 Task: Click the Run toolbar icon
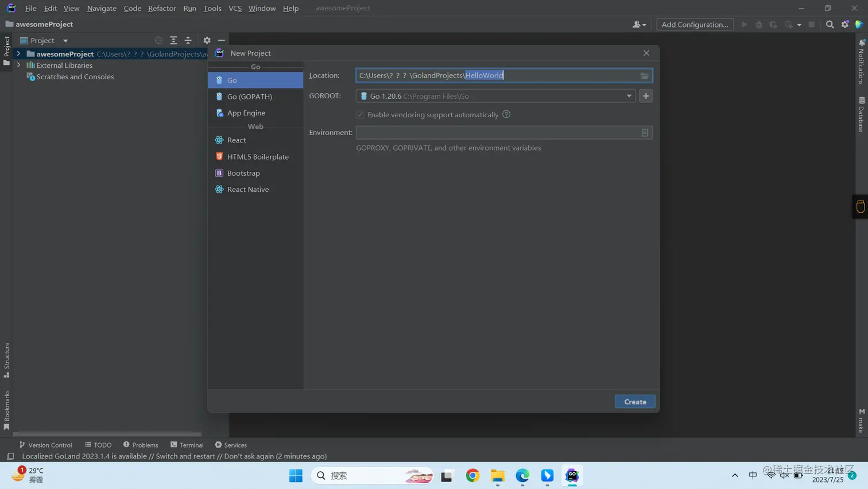pyautogui.click(x=745, y=24)
